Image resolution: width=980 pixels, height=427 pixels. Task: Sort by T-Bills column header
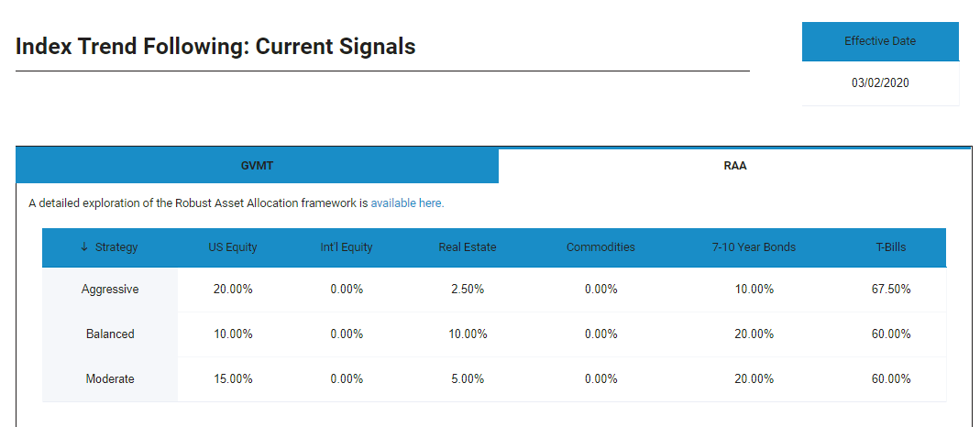[891, 247]
